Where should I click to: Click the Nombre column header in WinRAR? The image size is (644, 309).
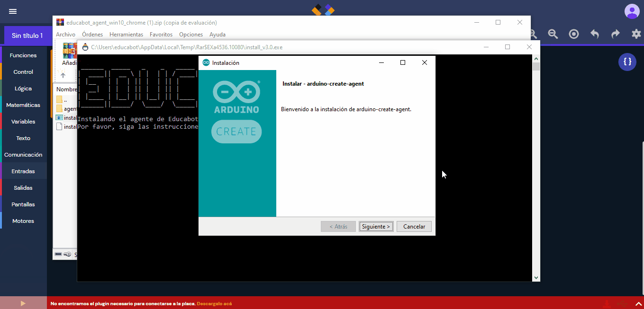point(66,89)
